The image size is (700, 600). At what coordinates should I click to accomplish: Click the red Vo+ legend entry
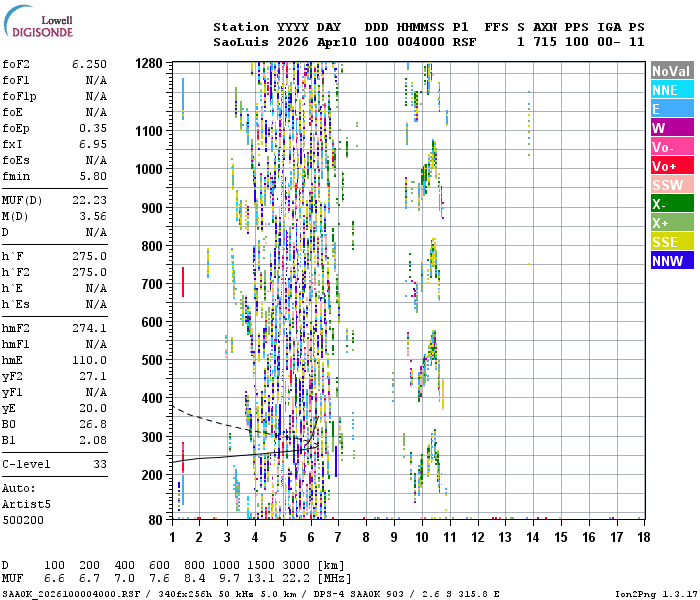[671, 166]
